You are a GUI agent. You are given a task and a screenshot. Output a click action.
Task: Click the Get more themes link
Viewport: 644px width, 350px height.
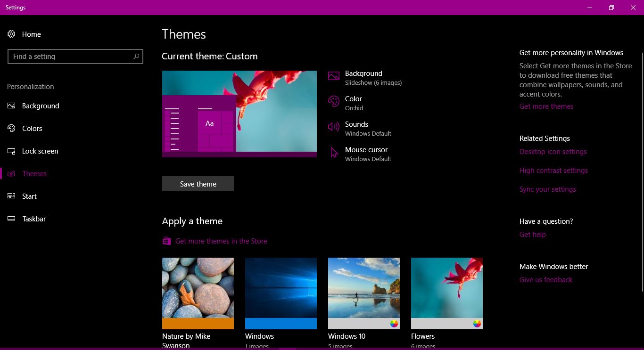pyautogui.click(x=546, y=106)
